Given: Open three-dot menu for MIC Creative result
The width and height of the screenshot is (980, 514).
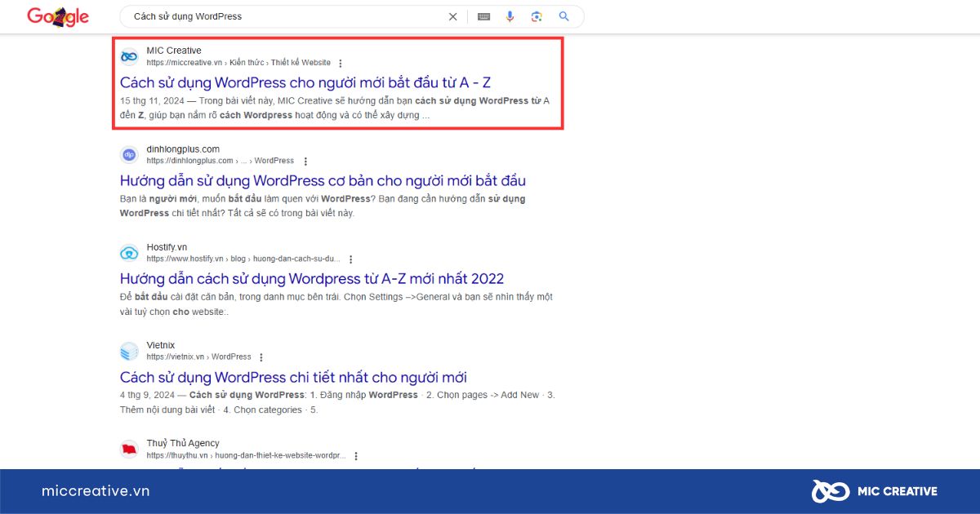Looking at the screenshot, I should tap(341, 63).
